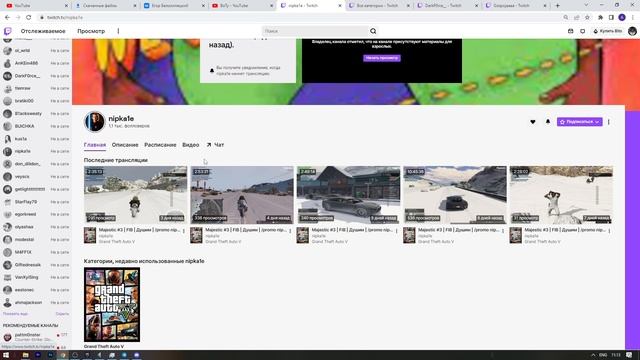Image resolution: width=640 pixels, height=360 pixels.
Task: Click the heart follow icon on nipka1e channel
Action: point(533,122)
